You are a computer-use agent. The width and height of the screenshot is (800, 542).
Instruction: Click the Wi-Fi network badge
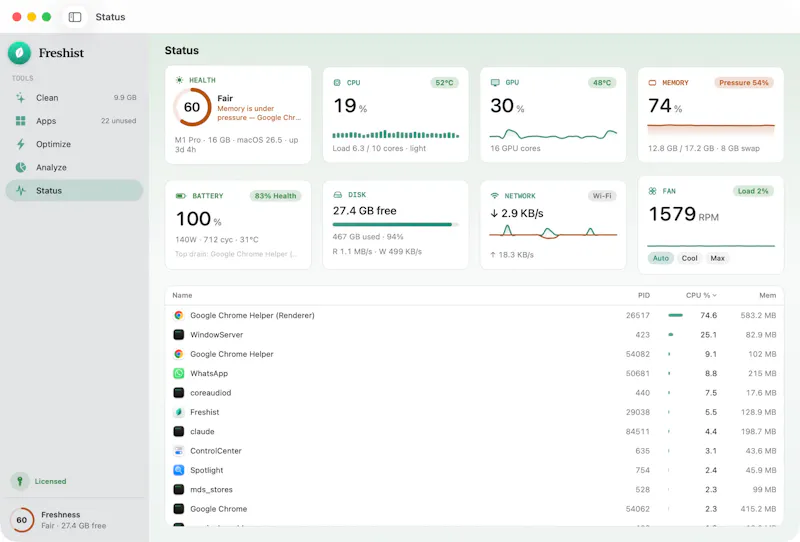pos(602,196)
